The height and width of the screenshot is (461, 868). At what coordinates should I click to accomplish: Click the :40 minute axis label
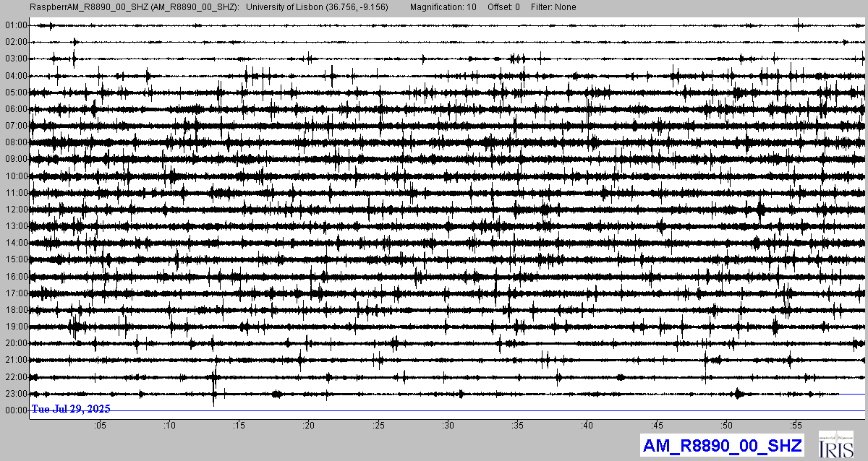(587, 425)
